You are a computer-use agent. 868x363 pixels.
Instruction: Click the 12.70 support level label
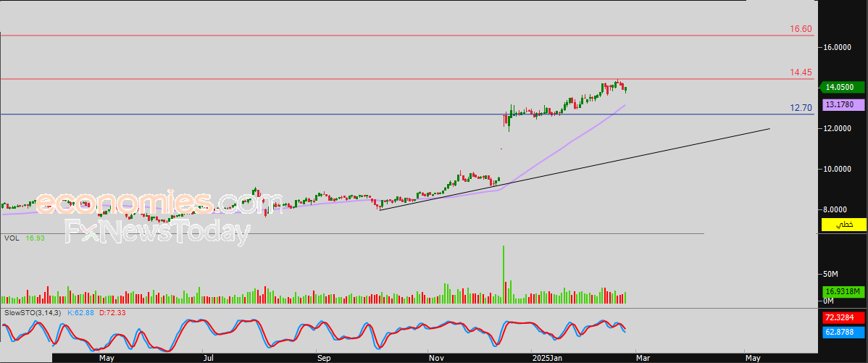pos(801,108)
